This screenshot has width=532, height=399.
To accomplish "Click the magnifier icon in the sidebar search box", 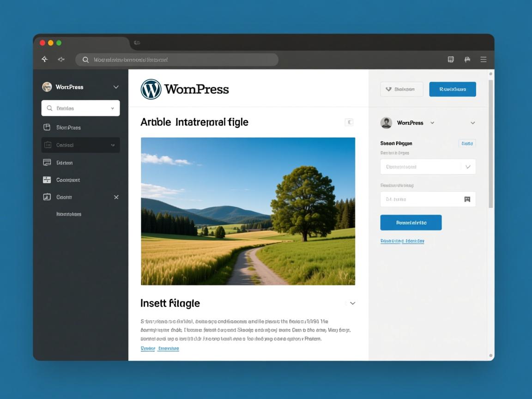I will 49,109.
